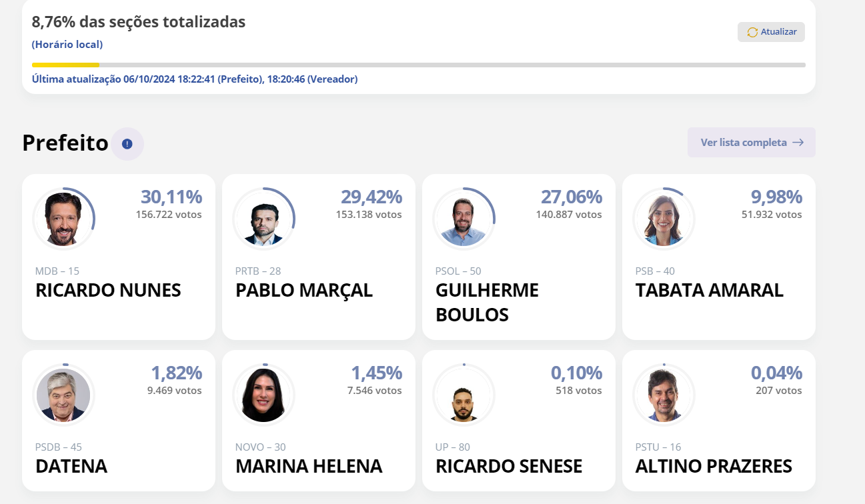Click the arrow icon in Ver lista completa
Viewport: 865px width, 504px height.
coord(798,143)
